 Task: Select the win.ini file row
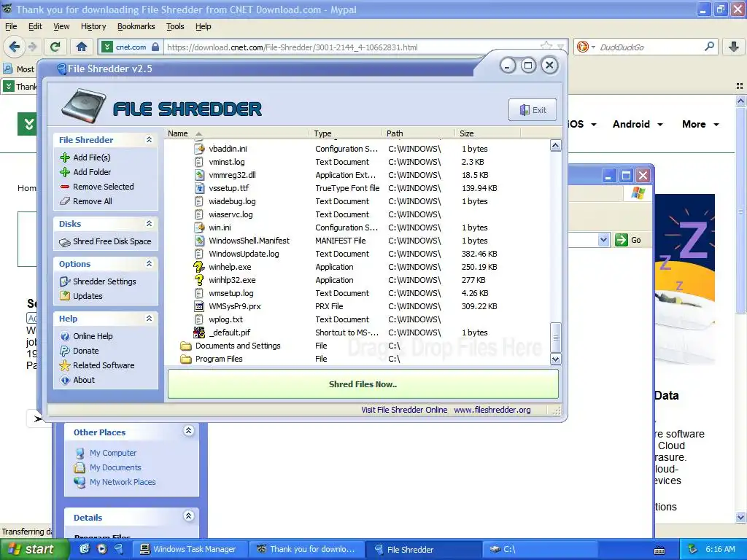(357, 227)
